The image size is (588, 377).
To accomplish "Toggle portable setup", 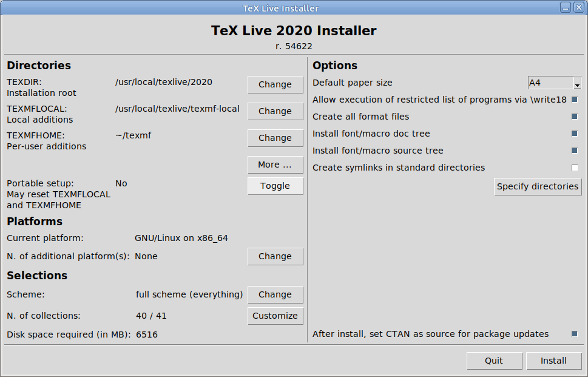I will (x=275, y=186).
